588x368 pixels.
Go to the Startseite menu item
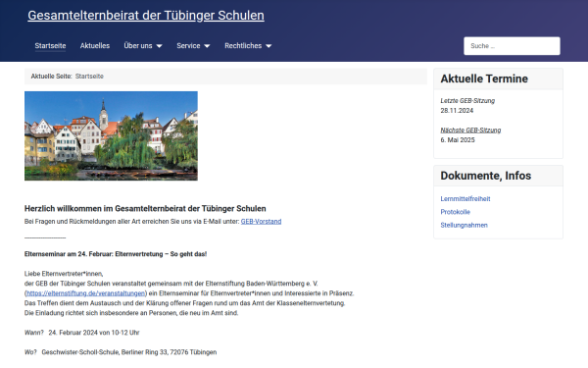click(50, 46)
